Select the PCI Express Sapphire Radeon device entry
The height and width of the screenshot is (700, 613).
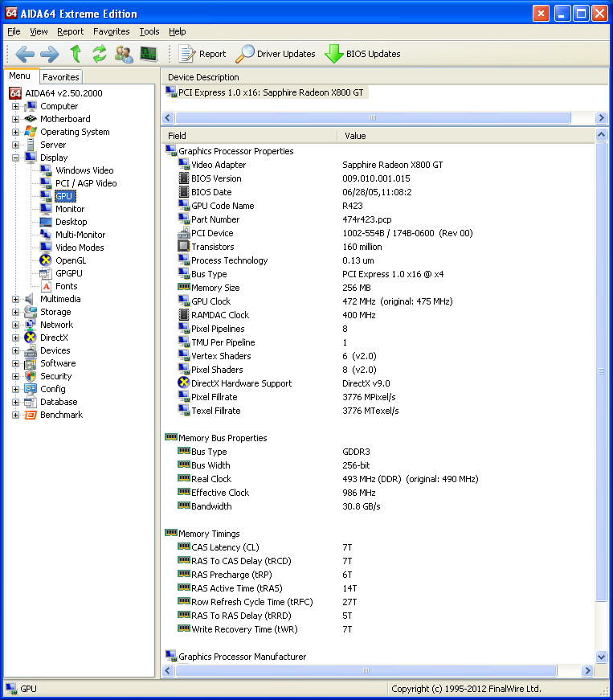coord(267,92)
